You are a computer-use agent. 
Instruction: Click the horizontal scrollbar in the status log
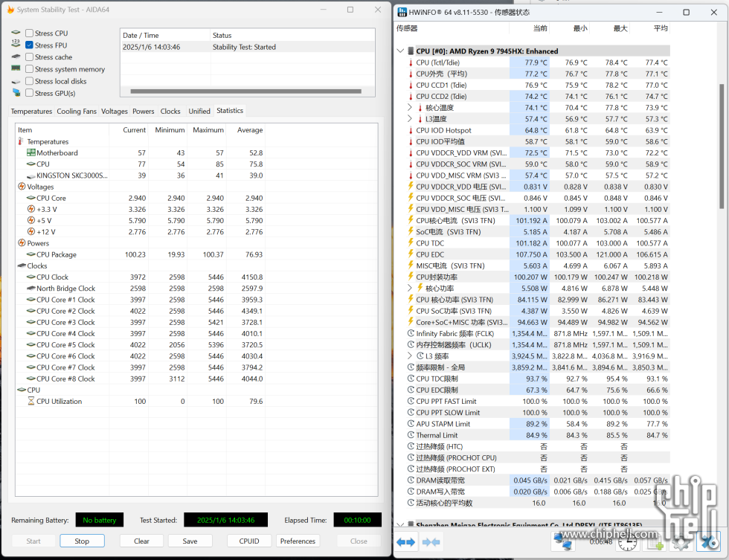[246, 91]
